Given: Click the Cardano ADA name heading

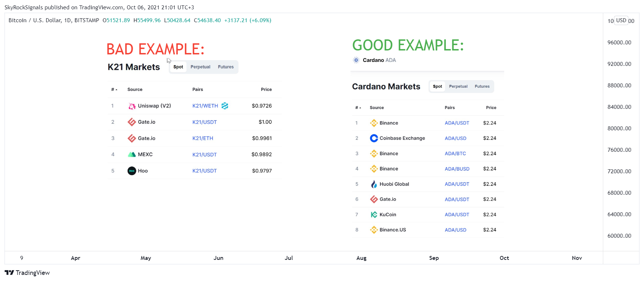Looking at the screenshot, I should coord(379,60).
